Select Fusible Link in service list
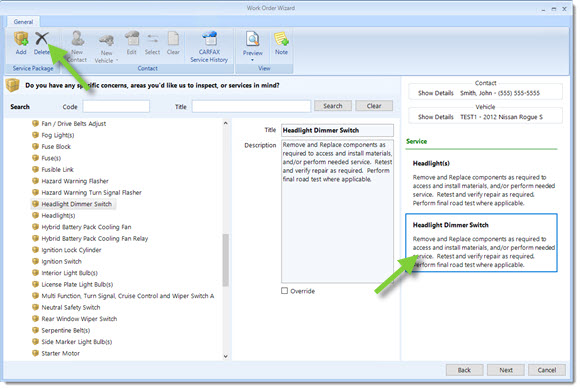This screenshot has height=389, width=580. point(53,169)
